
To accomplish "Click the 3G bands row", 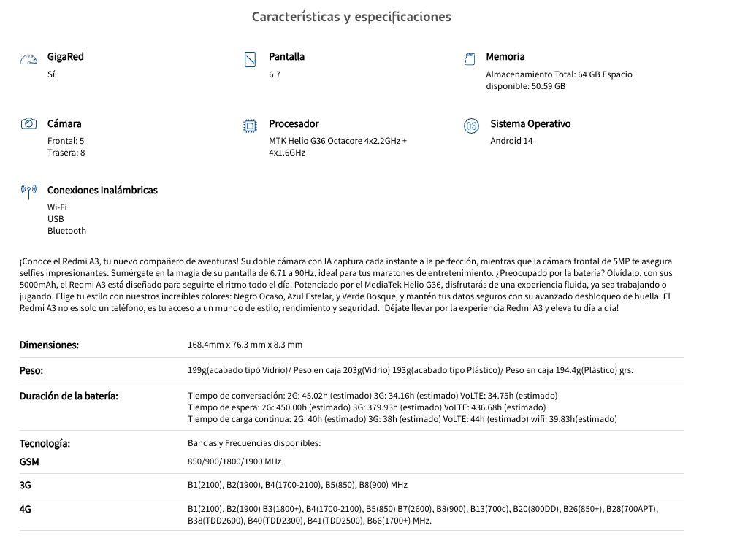I will [x=351, y=485].
